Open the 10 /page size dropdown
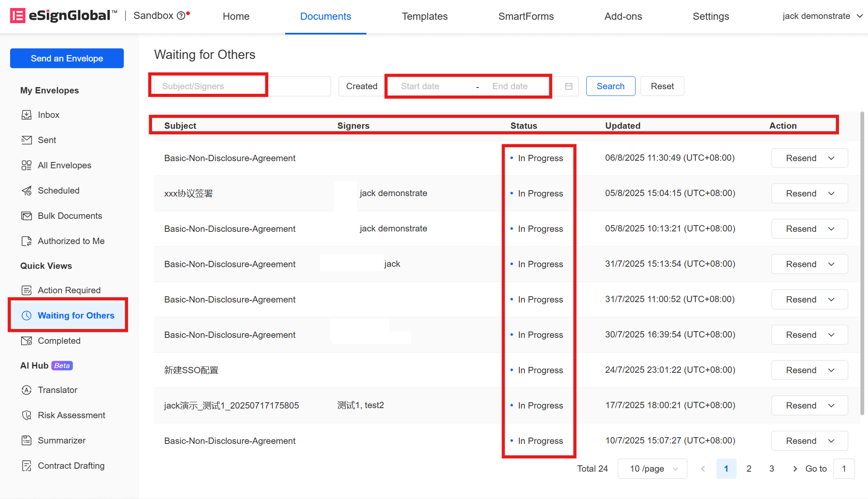Viewport: 868px width, 499px height. click(652, 469)
